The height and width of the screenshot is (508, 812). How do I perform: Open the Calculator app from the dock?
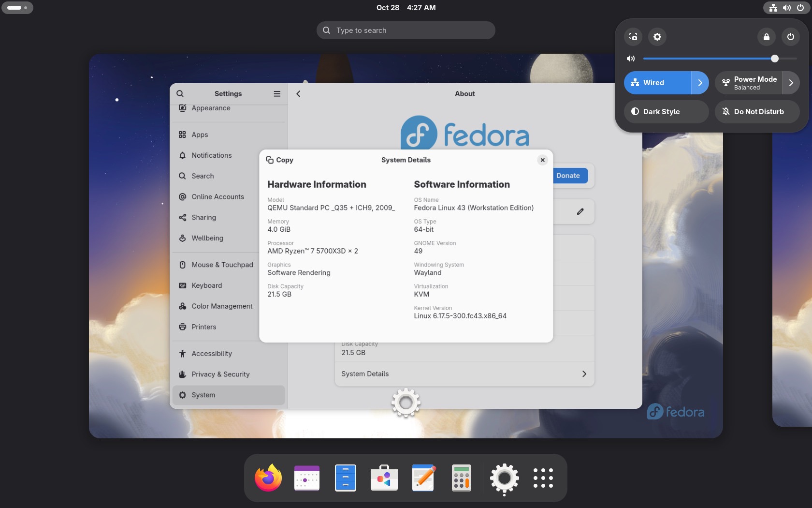point(461,478)
